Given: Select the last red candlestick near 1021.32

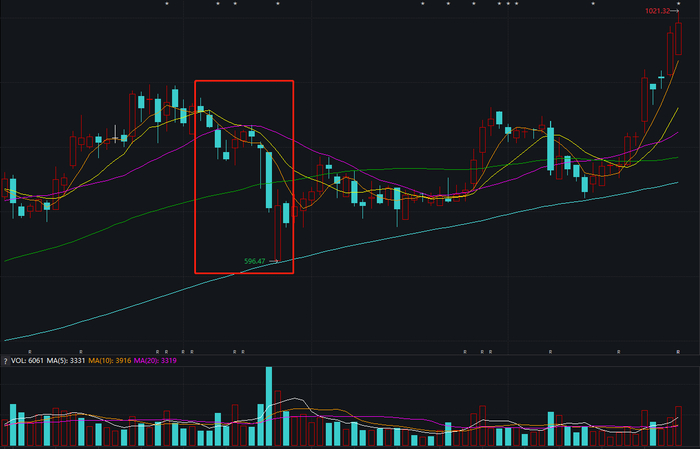Looking at the screenshot, I should (679, 34).
